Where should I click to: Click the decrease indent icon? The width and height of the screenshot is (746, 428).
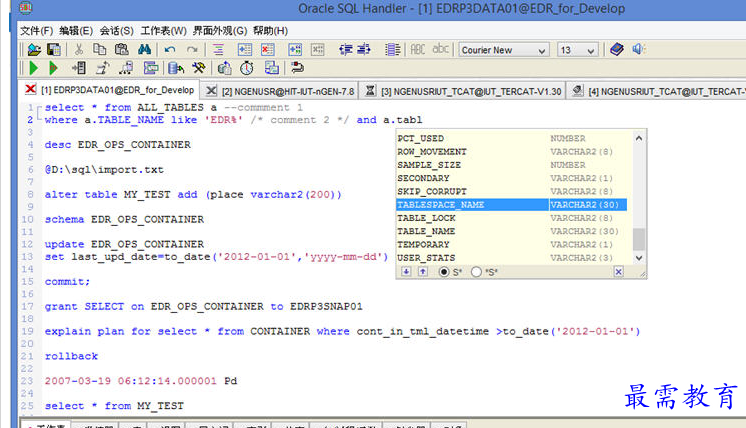[346, 49]
